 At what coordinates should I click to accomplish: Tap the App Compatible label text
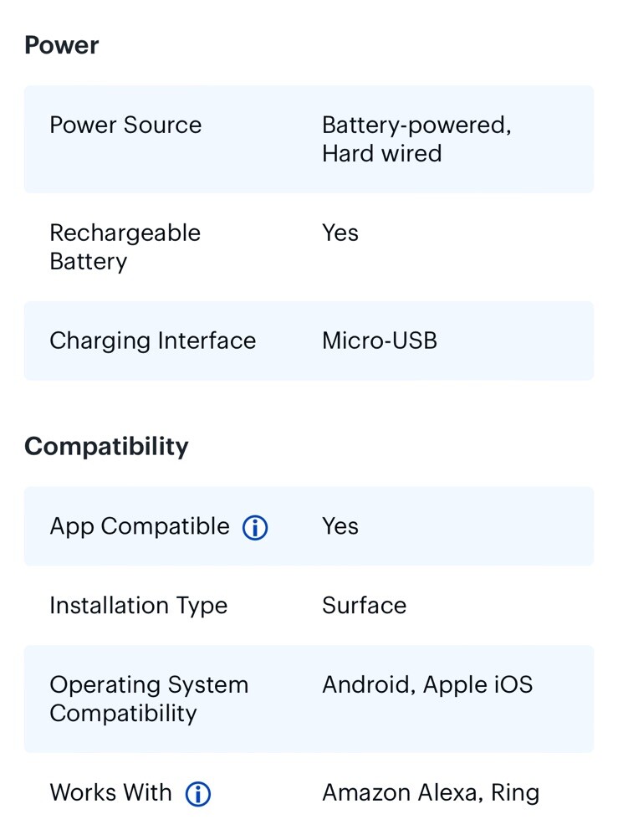click(x=139, y=527)
